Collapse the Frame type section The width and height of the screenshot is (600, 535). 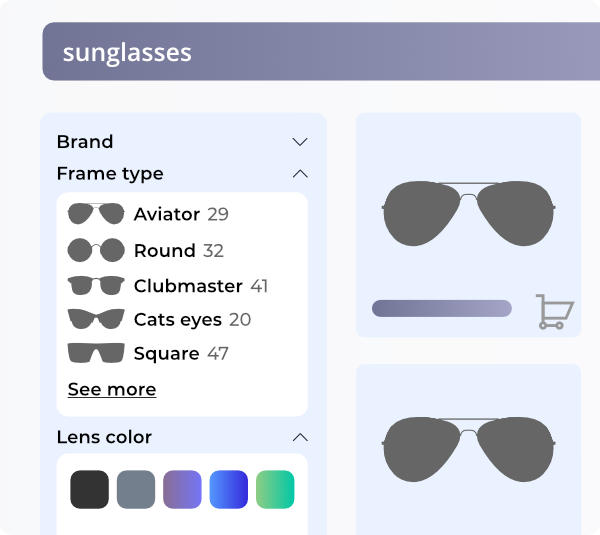pyautogui.click(x=299, y=174)
